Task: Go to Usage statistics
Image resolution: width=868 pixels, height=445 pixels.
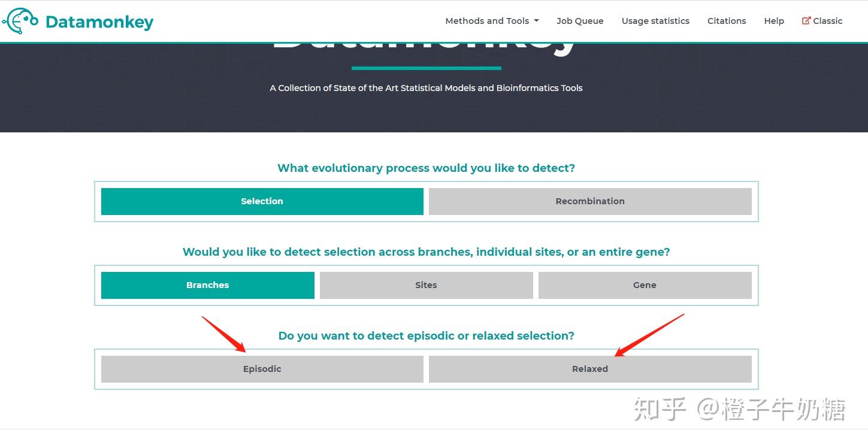Action: 655,21
